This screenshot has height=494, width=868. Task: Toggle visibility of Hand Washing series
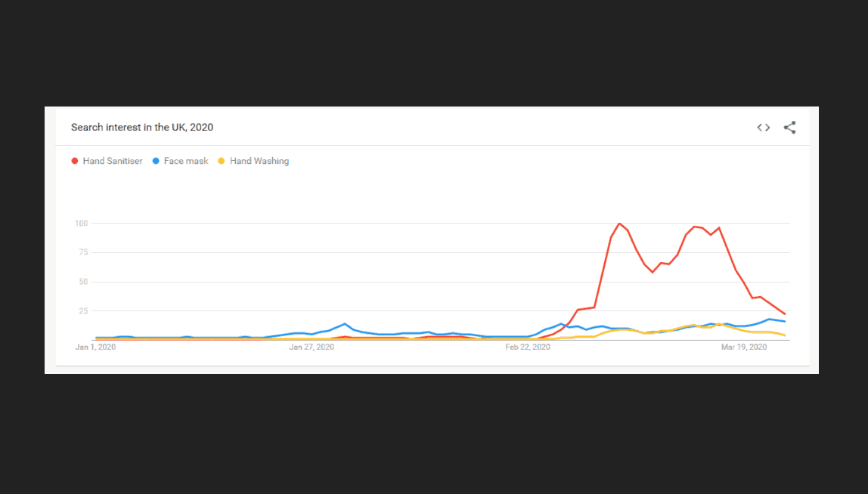pyautogui.click(x=253, y=160)
